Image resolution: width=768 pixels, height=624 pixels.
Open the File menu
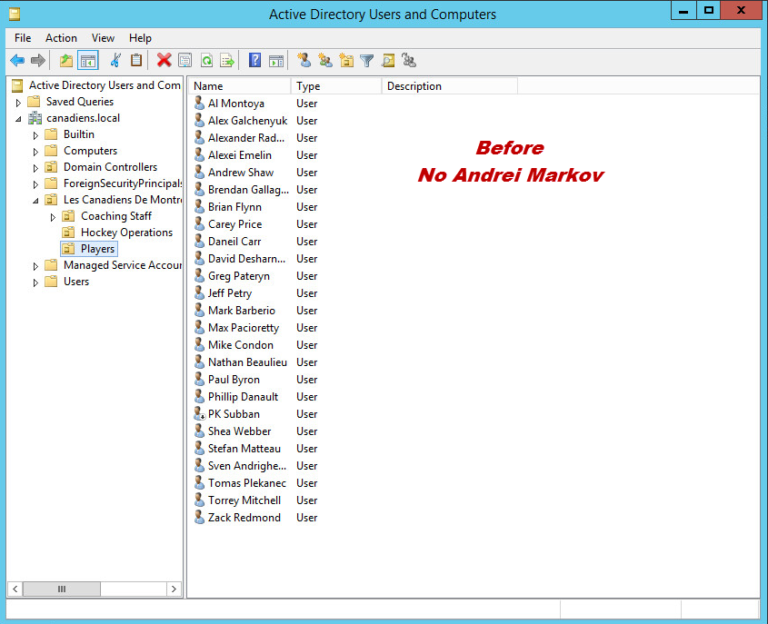[23, 38]
